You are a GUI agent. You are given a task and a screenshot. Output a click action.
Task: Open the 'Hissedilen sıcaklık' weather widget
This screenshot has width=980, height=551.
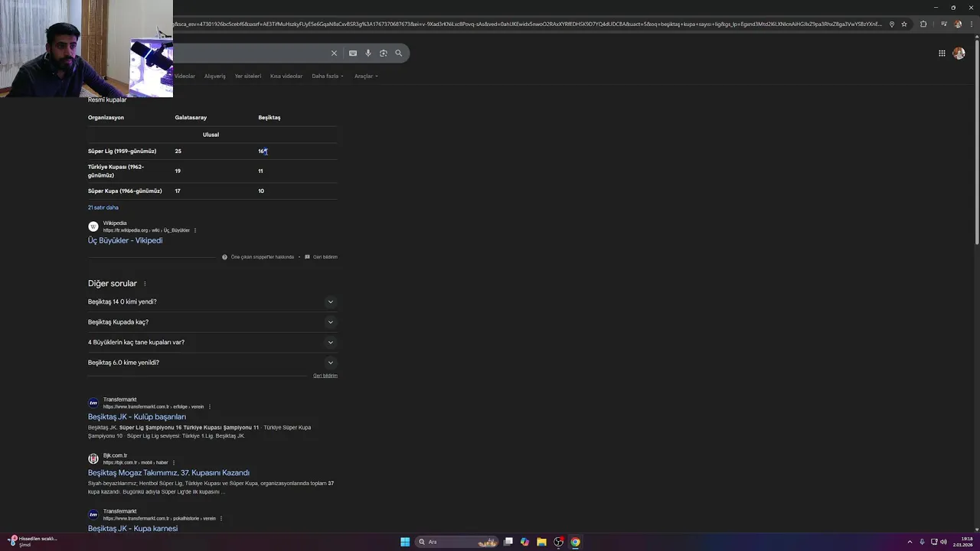(33, 542)
